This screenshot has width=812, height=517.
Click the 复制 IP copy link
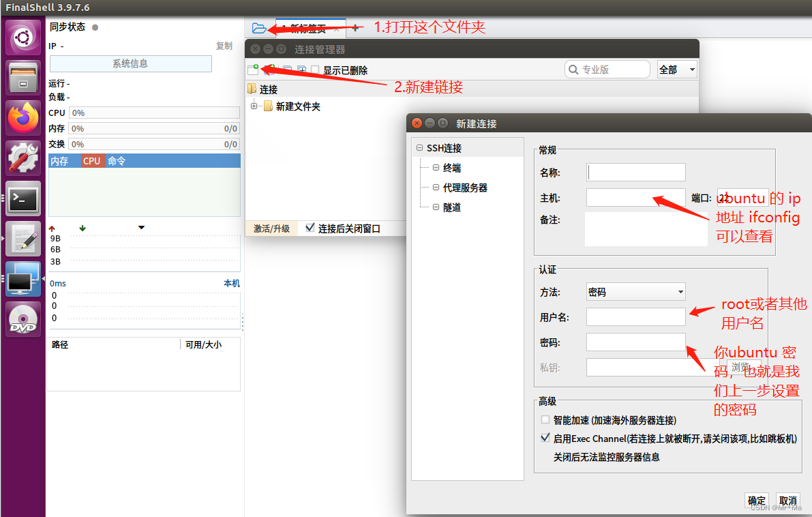[224, 46]
